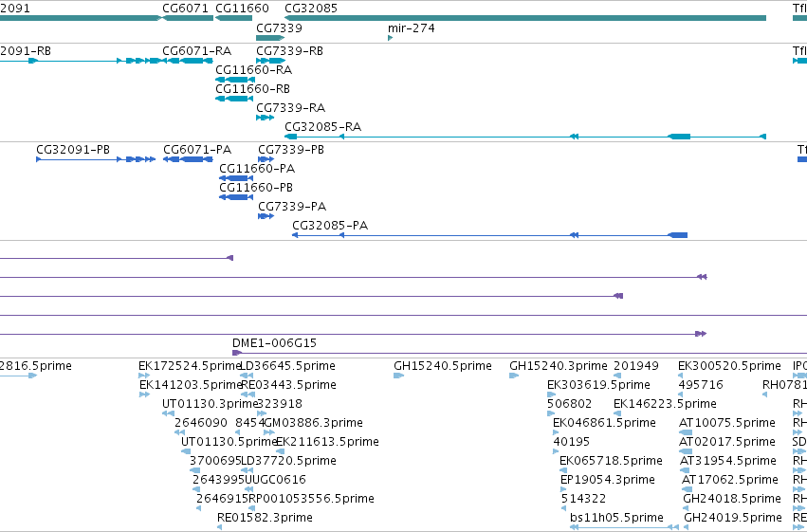The width and height of the screenshot is (807, 532).
Task: Click the feature labeled UUGC0616
Action: pyautogui.click(x=275, y=480)
